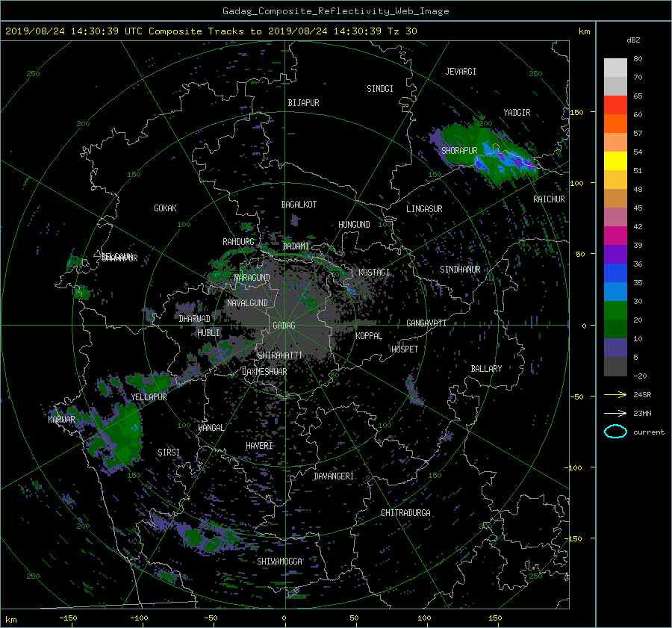Click the 'SHORAPUR' city label
The width and height of the screenshot is (672, 628).
coord(459,150)
